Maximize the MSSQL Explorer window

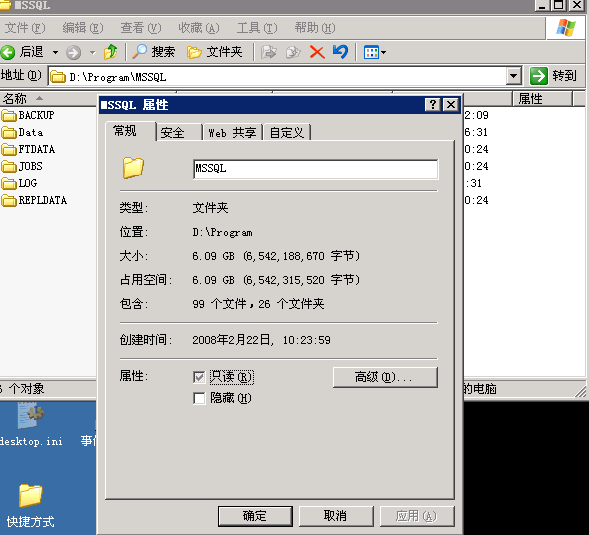[x=559, y=5]
